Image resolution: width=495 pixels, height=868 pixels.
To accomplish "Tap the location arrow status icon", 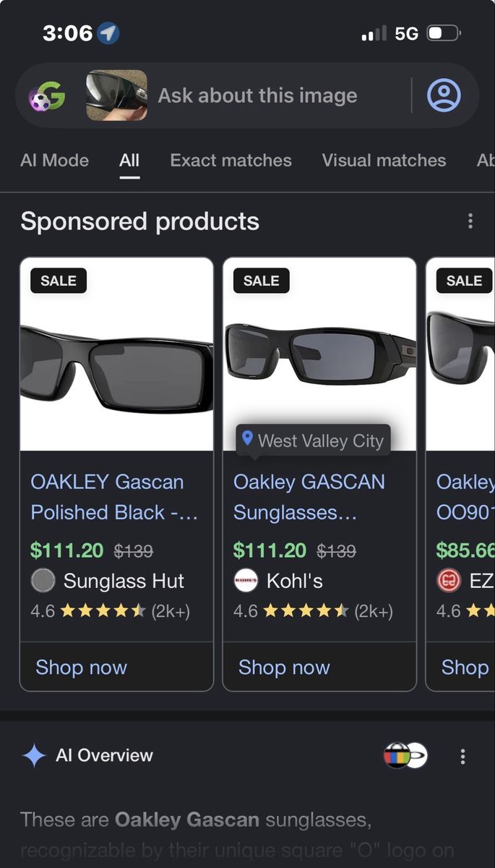I will click(x=108, y=33).
